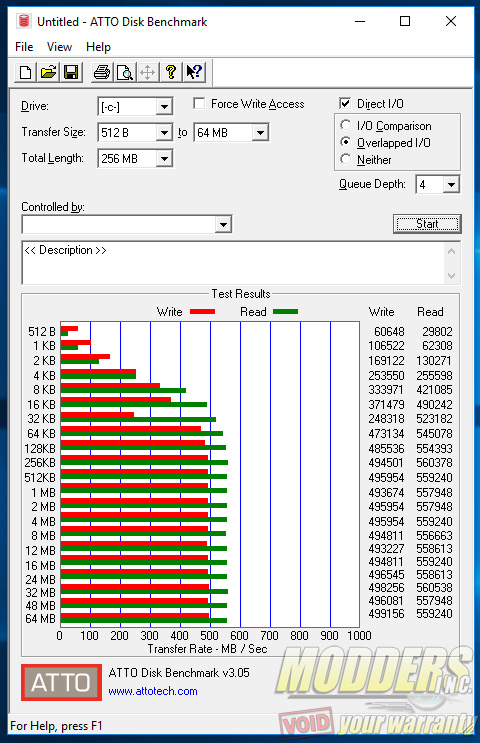Save the benchmark results floppy icon
480x743 pixels.
click(71, 72)
